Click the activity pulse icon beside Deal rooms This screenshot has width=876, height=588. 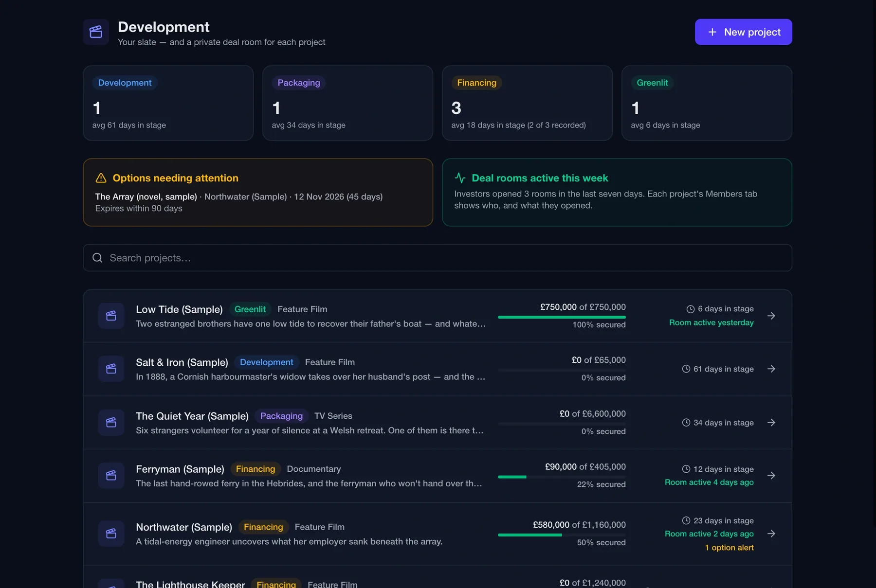[x=460, y=178]
